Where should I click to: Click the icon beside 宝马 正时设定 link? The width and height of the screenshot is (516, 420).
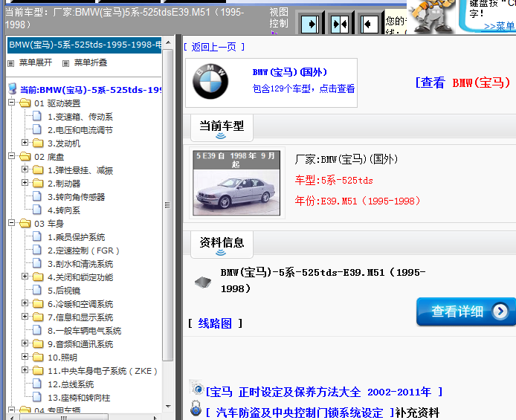(x=197, y=388)
